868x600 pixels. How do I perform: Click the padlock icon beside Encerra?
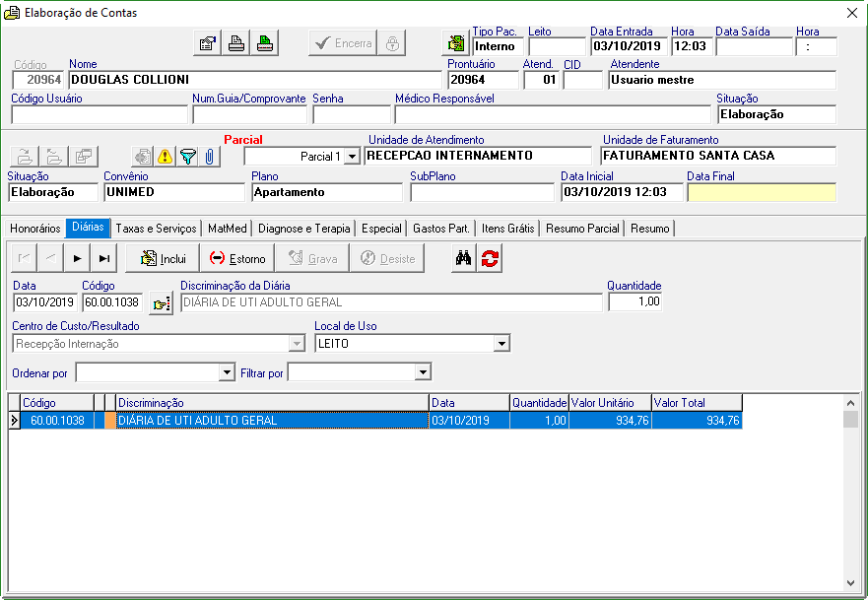point(392,43)
